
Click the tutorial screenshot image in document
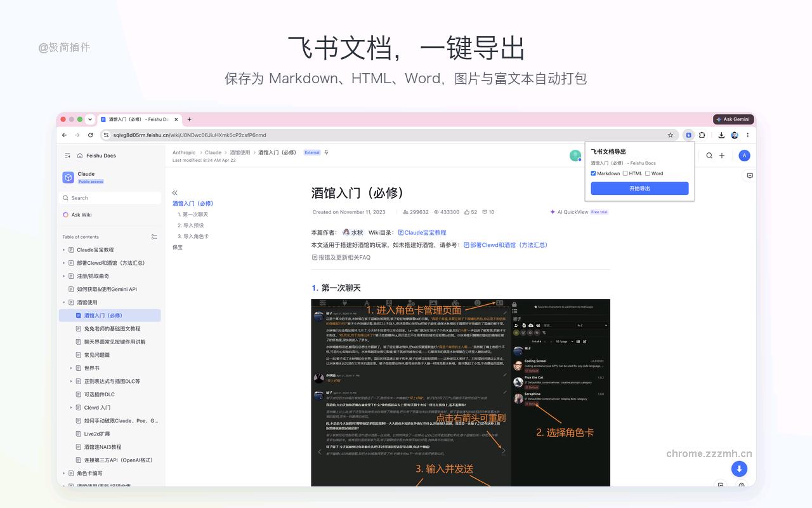tap(461, 392)
